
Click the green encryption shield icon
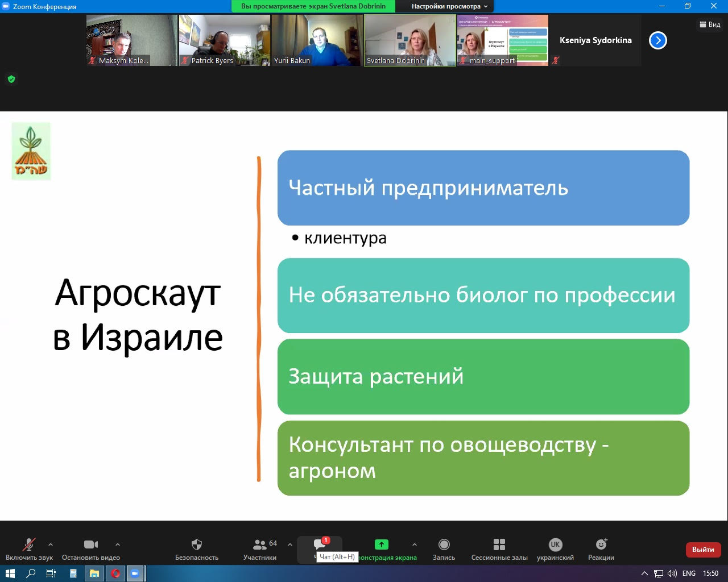click(11, 79)
